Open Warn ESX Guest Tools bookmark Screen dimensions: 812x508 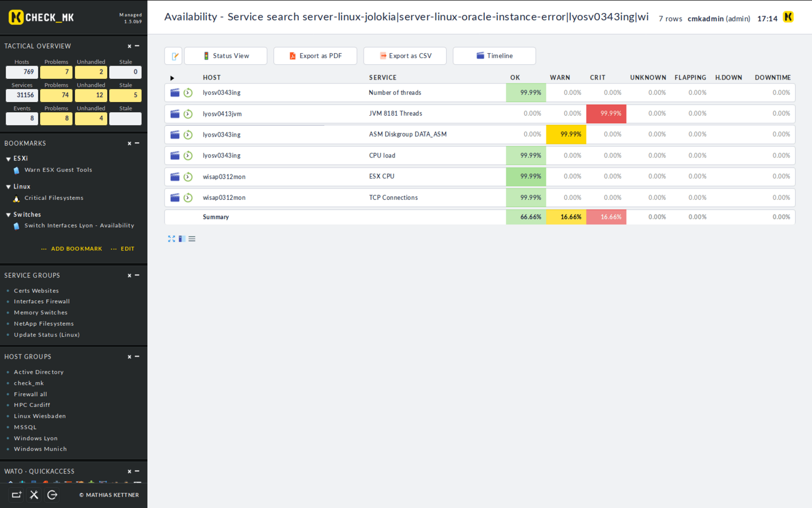[58, 170]
